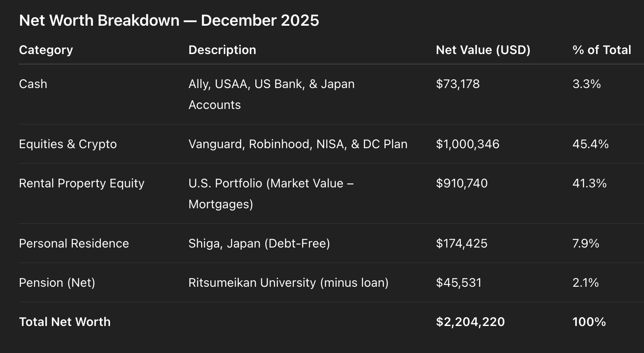Select the Category column header
The height and width of the screenshot is (353, 644).
pyautogui.click(x=46, y=50)
